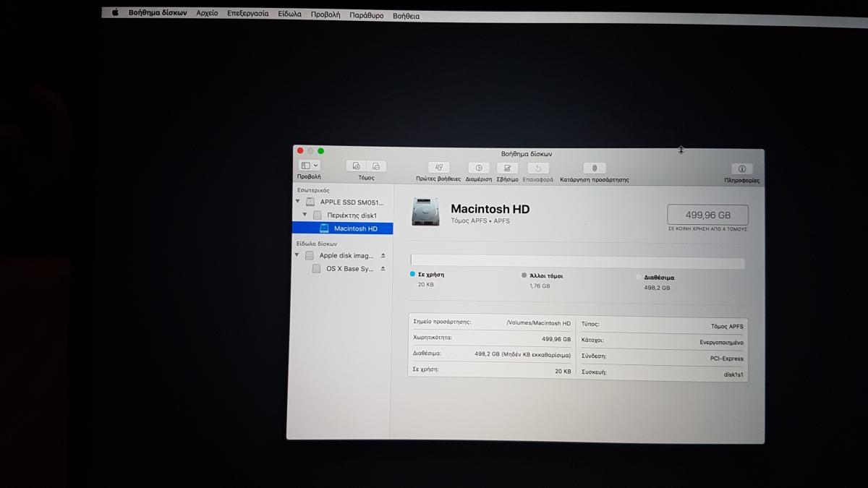Click the 499,96 GB capacity box
This screenshot has width=868, height=488.
coord(707,215)
